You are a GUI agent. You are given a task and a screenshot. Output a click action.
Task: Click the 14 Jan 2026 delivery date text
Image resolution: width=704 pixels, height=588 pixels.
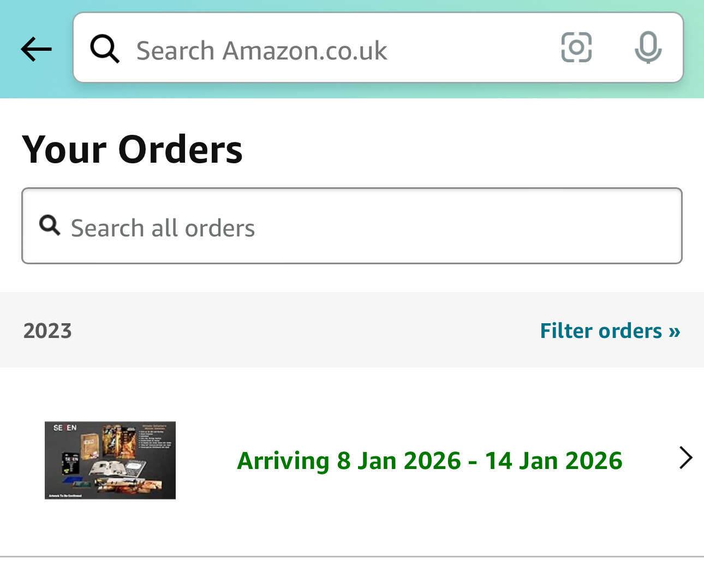(553, 460)
